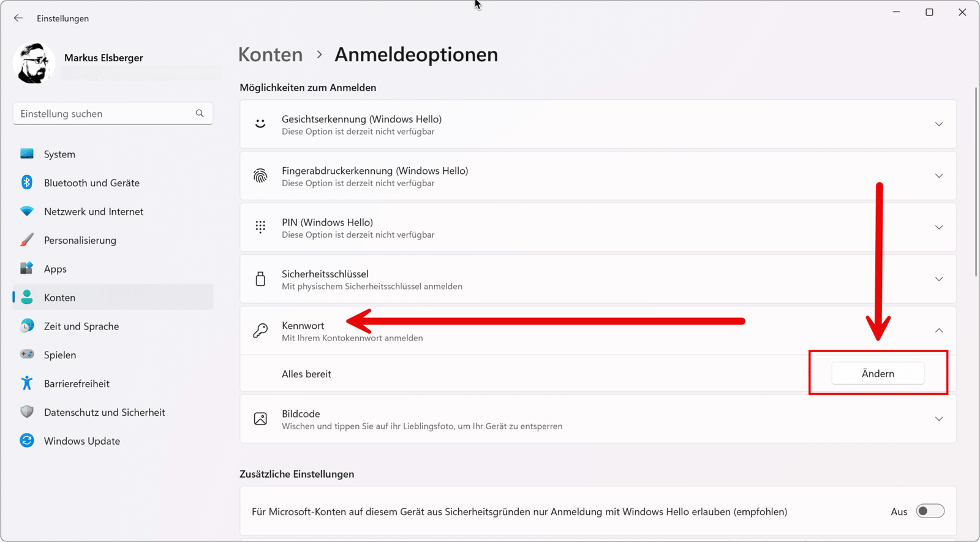The width and height of the screenshot is (980, 542).
Task: Open Bluetooth und Geräte settings
Action: tap(91, 183)
